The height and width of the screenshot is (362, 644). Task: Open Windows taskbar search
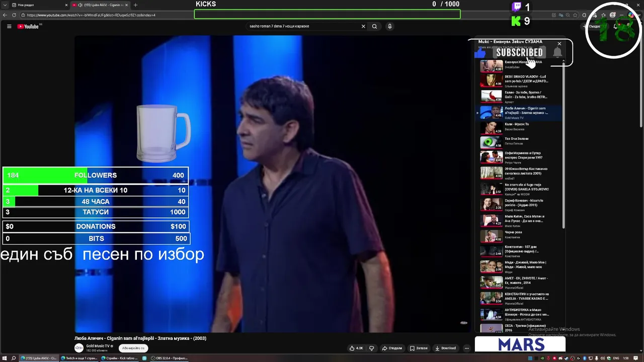coord(14,358)
